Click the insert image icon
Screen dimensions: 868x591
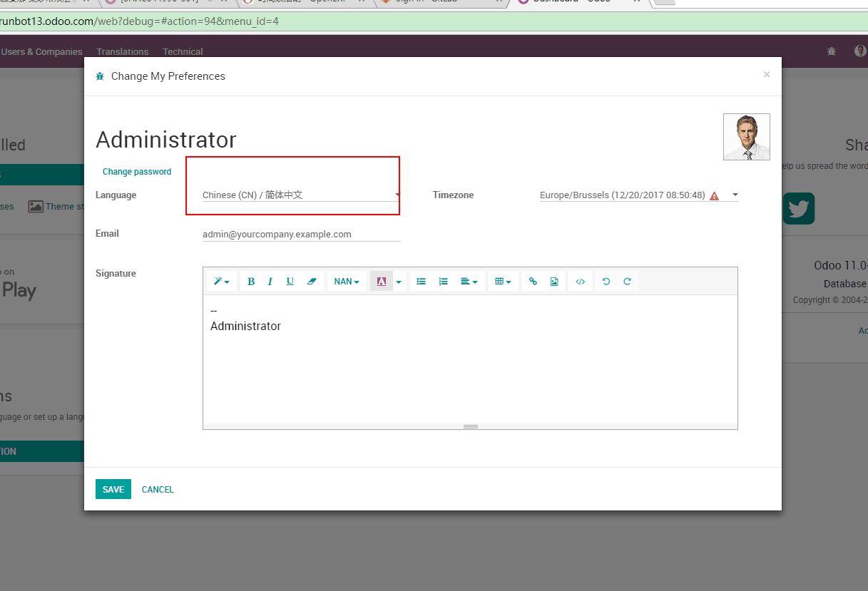point(554,282)
